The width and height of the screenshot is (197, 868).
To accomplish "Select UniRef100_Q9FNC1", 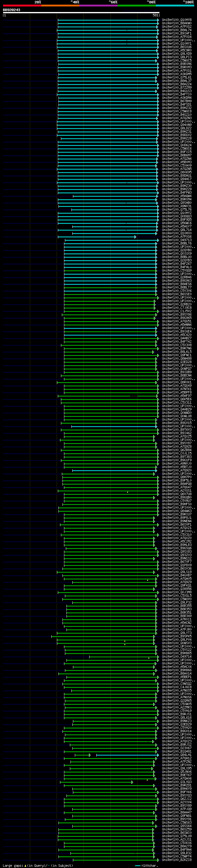I will pyautogui.click(x=176, y=355).
